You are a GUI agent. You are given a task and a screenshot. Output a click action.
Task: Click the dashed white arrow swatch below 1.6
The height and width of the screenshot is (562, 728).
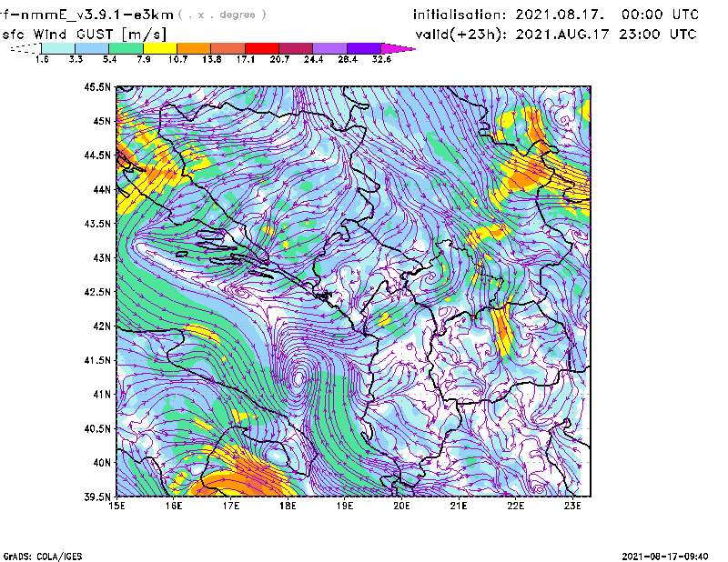pos(25,48)
